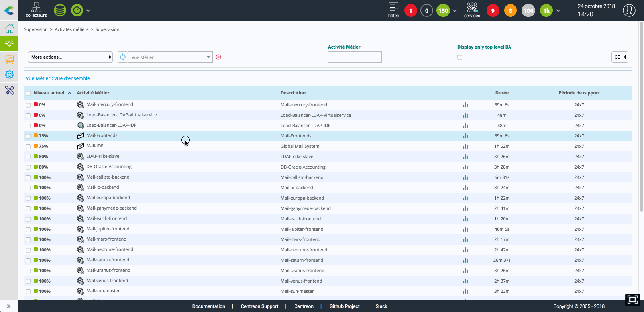Open the Github Project footer link
Screen dimensions: 644x312
[x=345, y=306]
